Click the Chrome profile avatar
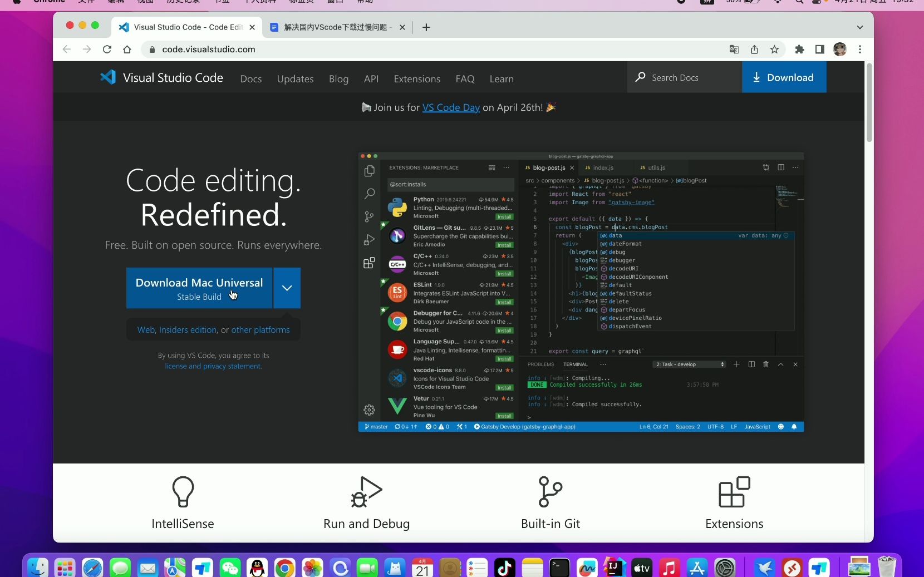 840,50
